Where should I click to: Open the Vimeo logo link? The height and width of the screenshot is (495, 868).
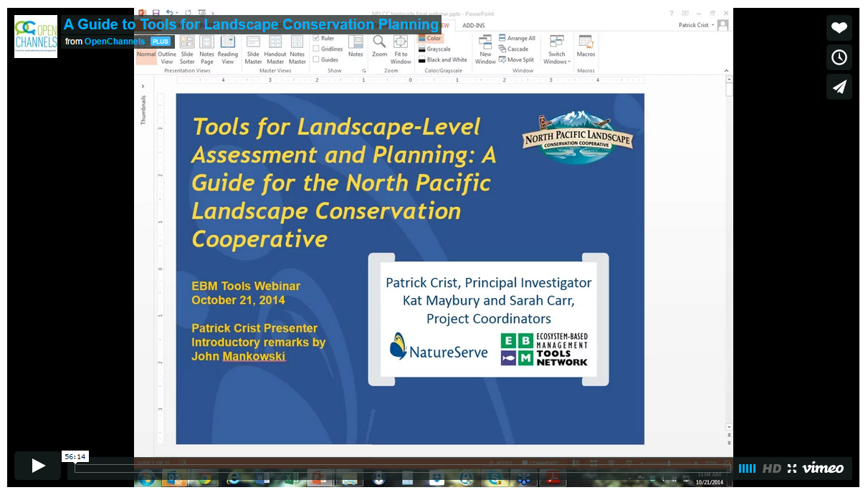823,468
